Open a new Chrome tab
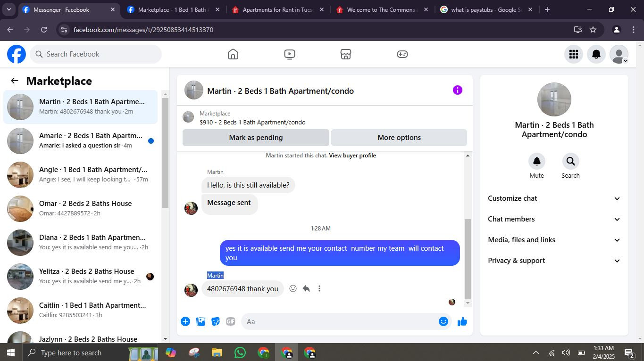The height and width of the screenshot is (361, 644). (547, 9)
